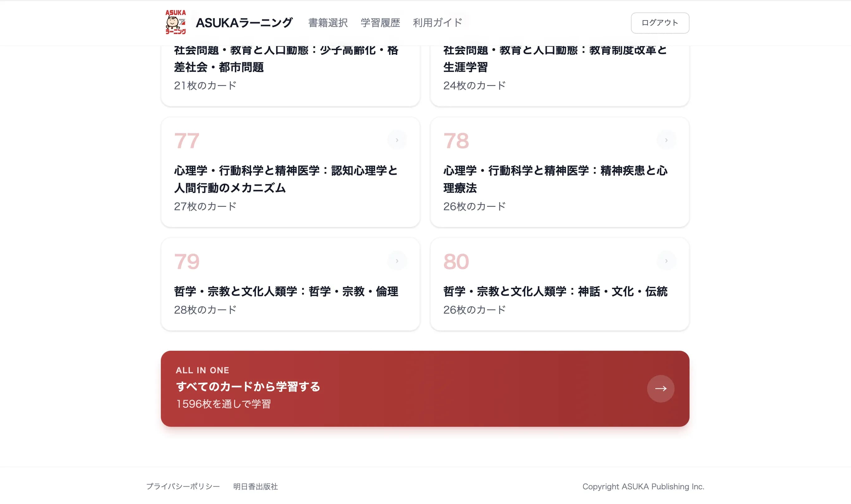Click 21枚のカード count text
This screenshot has height=504, width=851.
205,85
